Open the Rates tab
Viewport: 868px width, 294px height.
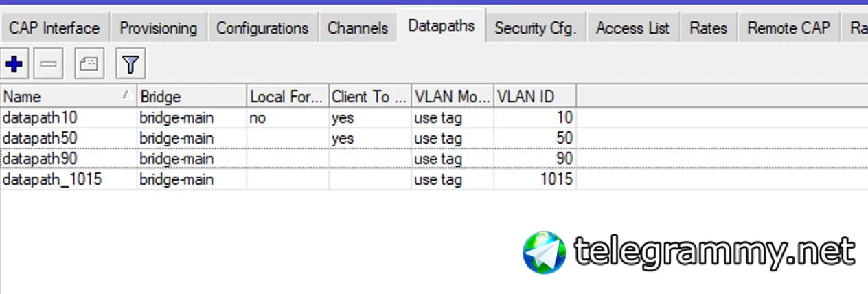tap(709, 28)
